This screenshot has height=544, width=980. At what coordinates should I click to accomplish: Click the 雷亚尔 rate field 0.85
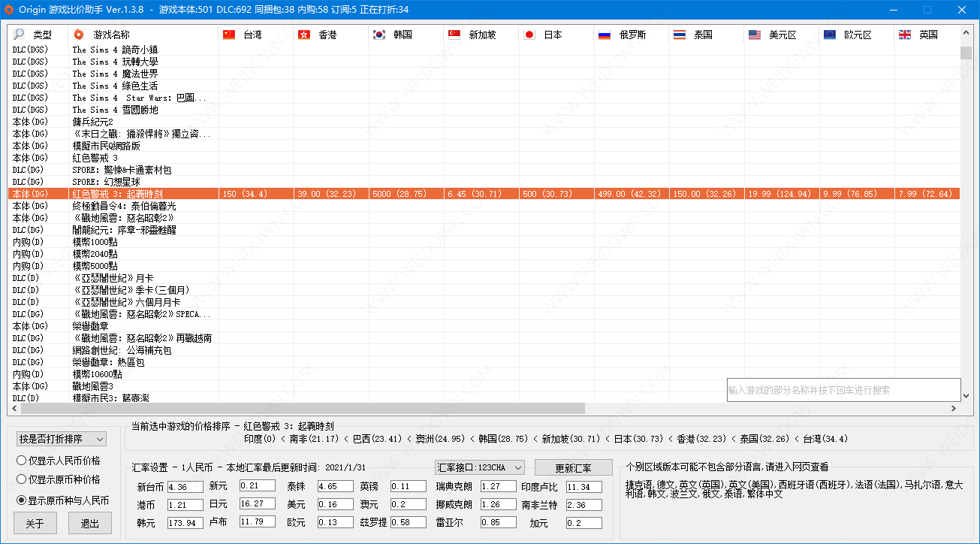tap(498, 522)
